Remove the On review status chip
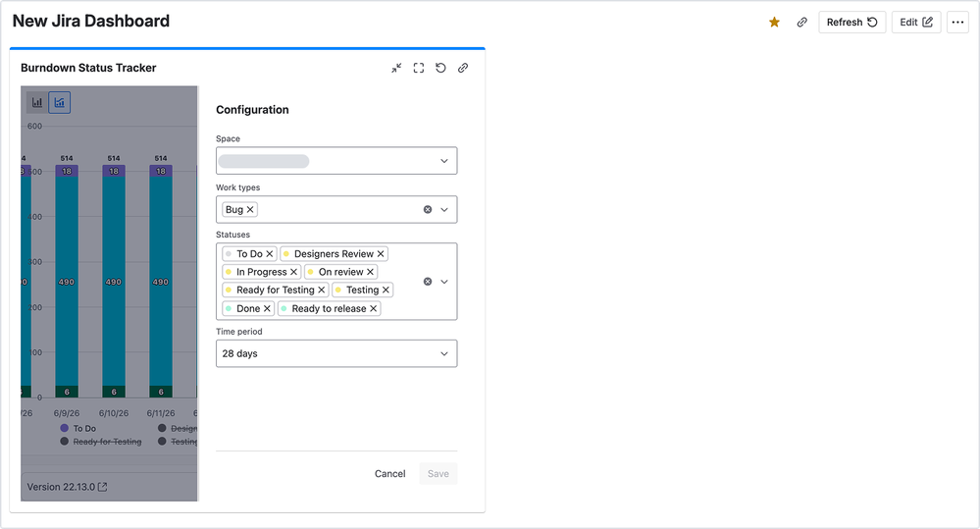Viewport: 980px width, 529px height. pyautogui.click(x=370, y=272)
